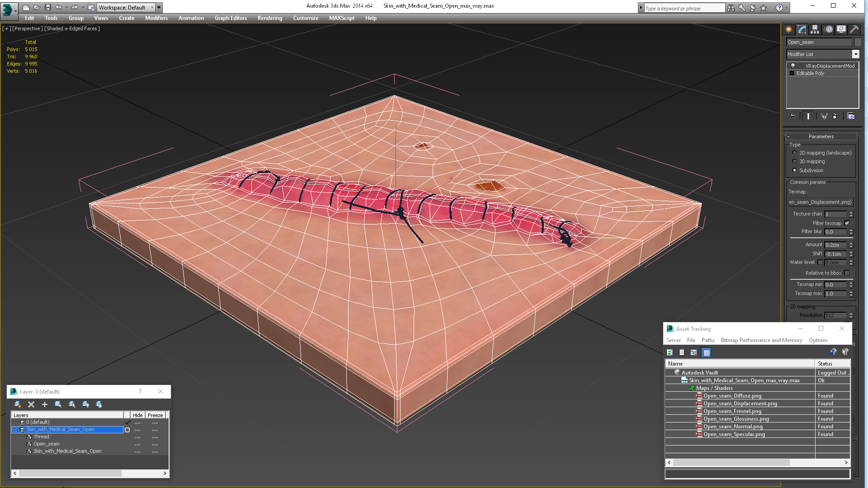Click Create New Layer icon
This screenshot has height=488, width=868.
click(x=18, y=404)
